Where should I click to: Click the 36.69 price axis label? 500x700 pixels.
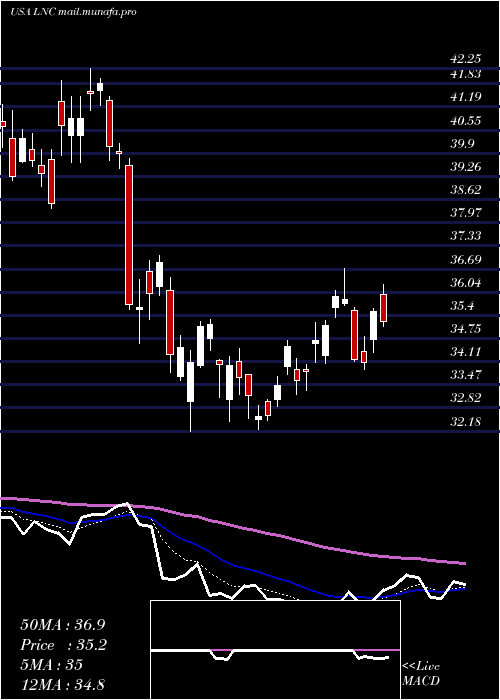[466, 259]
